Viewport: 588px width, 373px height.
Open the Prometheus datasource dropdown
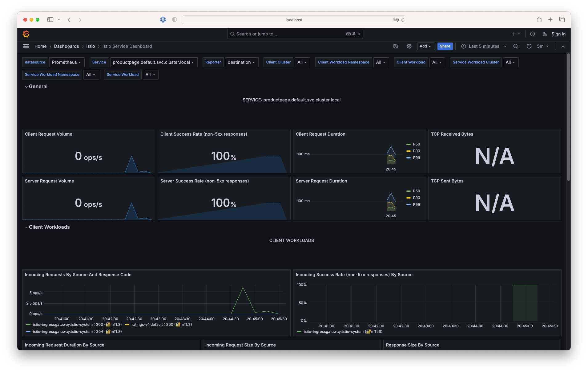coord(66,62)
